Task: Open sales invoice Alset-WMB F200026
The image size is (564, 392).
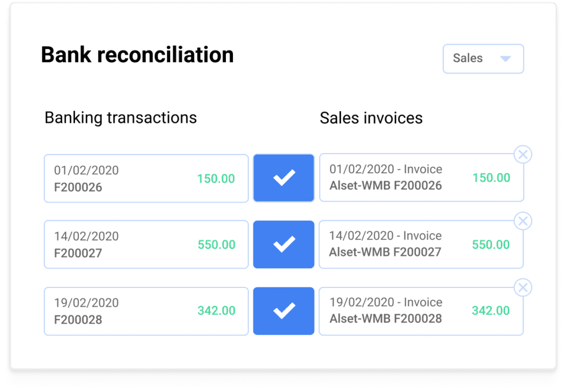Action: tap(421, 178)
